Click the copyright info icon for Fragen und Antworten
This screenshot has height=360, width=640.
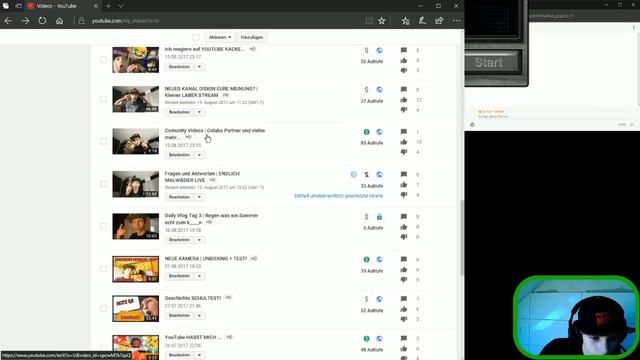point(353,174)
